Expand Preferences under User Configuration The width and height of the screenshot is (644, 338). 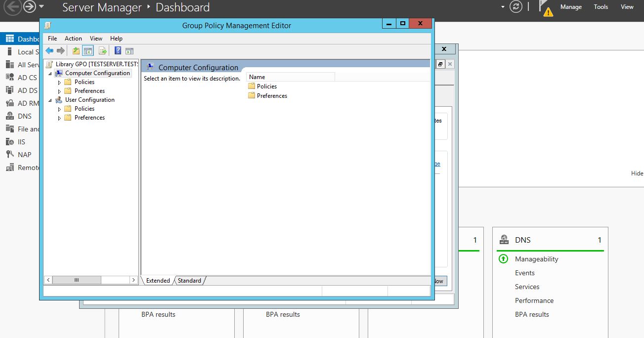click(59, 118)
